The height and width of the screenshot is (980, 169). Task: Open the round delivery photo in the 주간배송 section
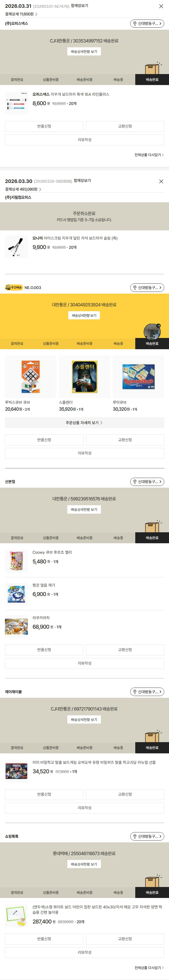click(152, 331)
